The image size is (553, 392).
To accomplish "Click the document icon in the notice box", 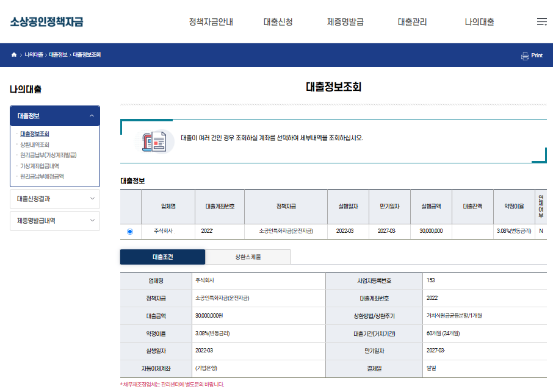I will (153, 141).
